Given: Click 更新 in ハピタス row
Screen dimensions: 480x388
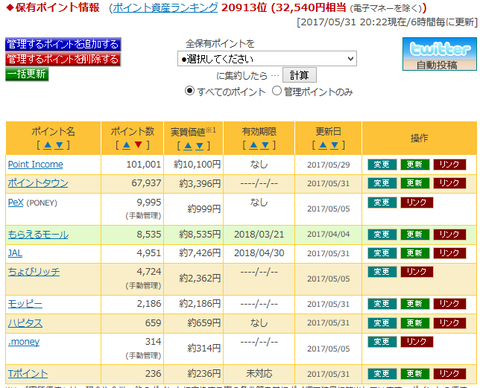Looking at the screenshot, I should pos(415,323).
